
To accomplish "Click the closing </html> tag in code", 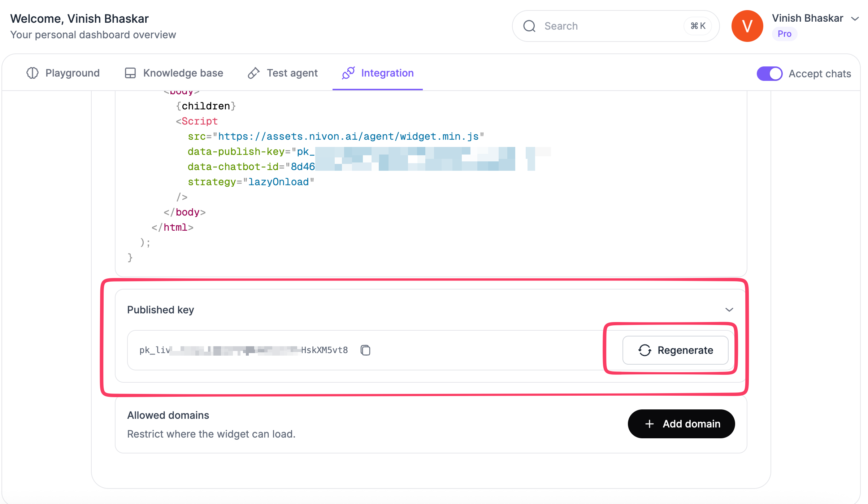I will point(173,227).
